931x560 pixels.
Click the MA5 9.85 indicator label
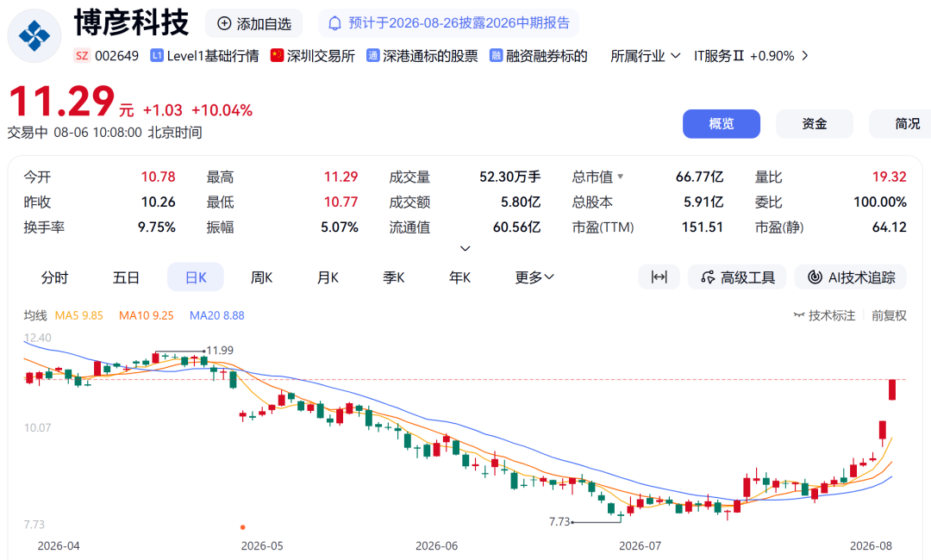tap(79, 315)
